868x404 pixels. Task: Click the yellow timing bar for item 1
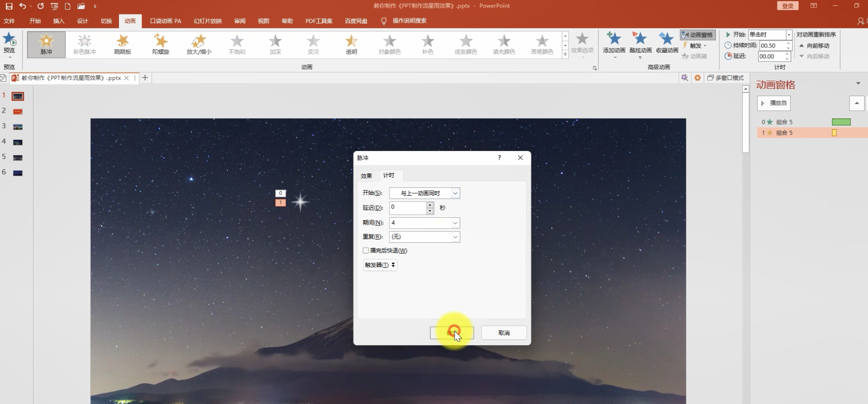point(834,133)
